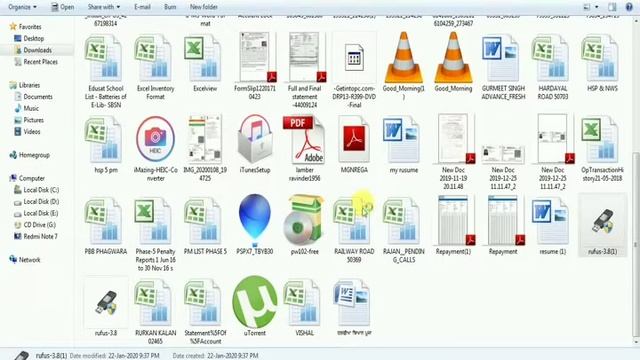Open the Pictures library
640x360 pixels.
point(29,120)
